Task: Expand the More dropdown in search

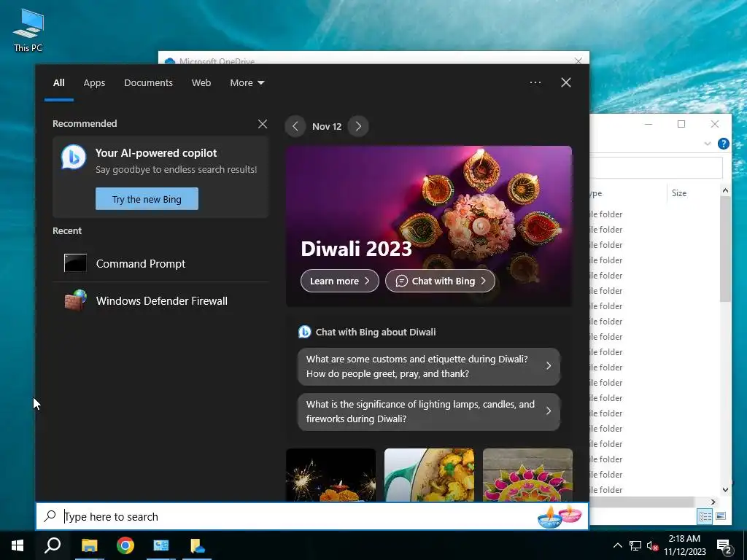Action: (x=247, y=83)
